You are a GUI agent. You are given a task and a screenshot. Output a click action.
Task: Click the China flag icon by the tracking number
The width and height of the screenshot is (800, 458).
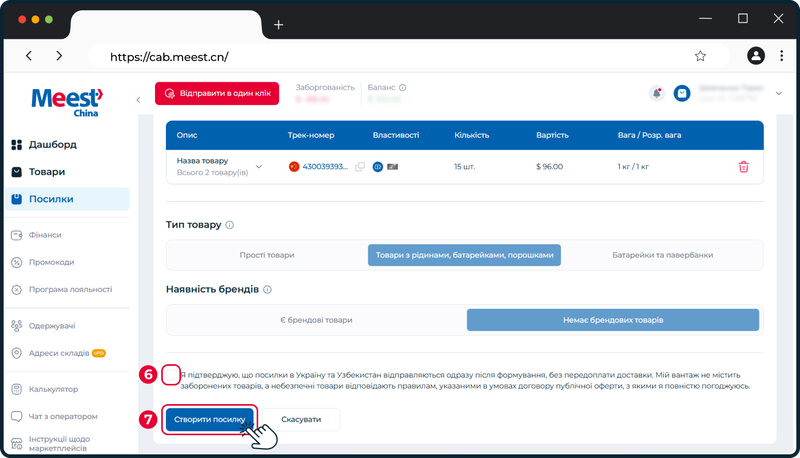point(294,166)
